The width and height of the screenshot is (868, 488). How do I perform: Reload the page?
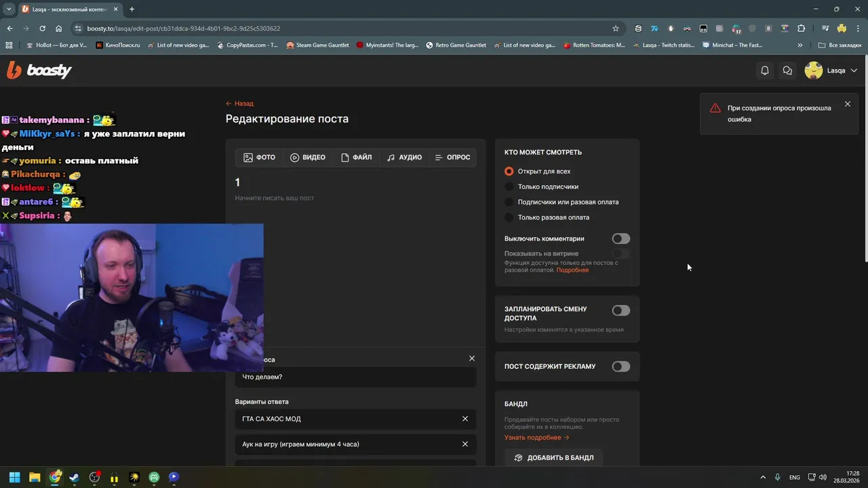(42, 28)
